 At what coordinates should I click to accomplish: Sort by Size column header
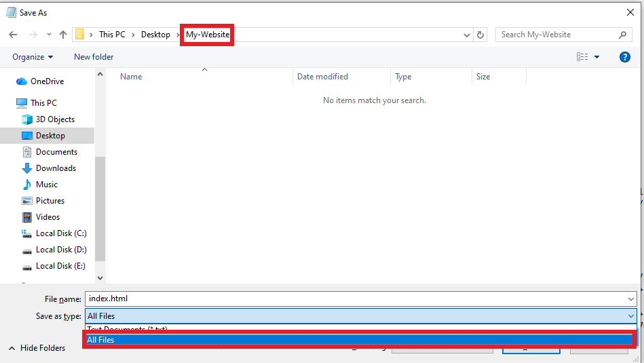click(x=483, y=77)
